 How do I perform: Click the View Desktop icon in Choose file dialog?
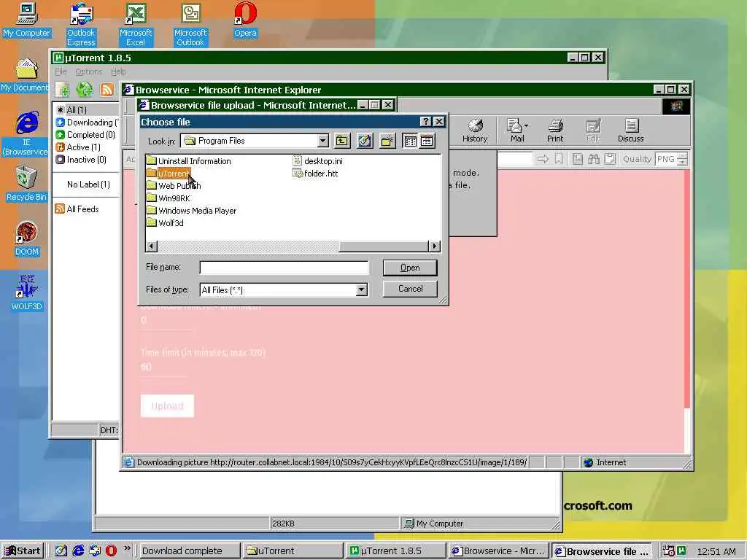click(x=365, y=141)
